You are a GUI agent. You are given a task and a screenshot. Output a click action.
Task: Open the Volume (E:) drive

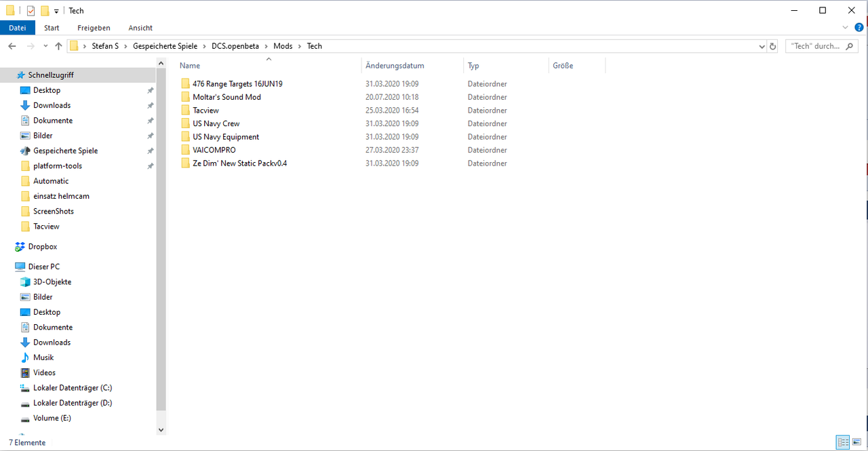pos(52,418)
